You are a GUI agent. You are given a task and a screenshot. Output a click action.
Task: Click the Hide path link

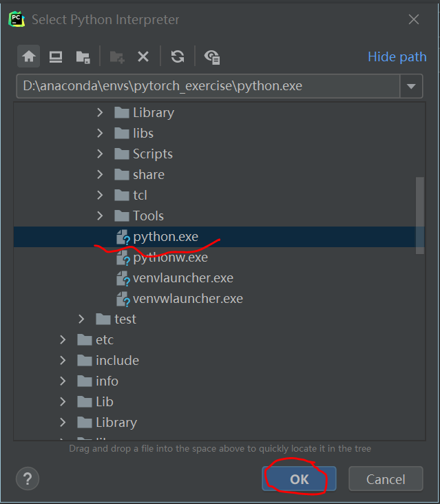[x=397, y=57]
